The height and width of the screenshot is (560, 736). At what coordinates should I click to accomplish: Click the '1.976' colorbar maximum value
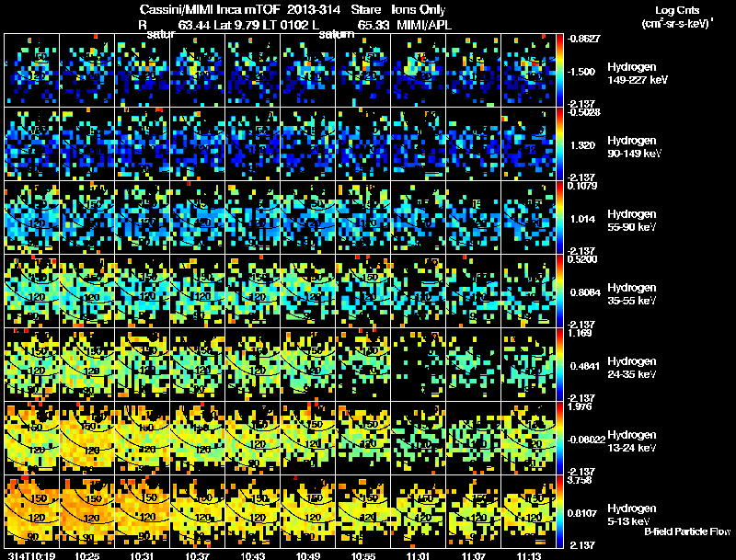pyautogui.click(x=580, y=406)
